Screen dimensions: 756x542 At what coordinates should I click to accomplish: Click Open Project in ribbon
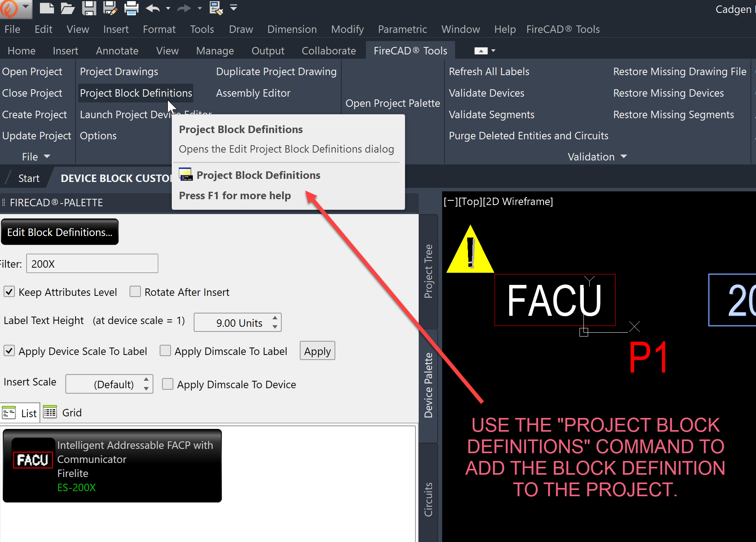coord(32,72)
